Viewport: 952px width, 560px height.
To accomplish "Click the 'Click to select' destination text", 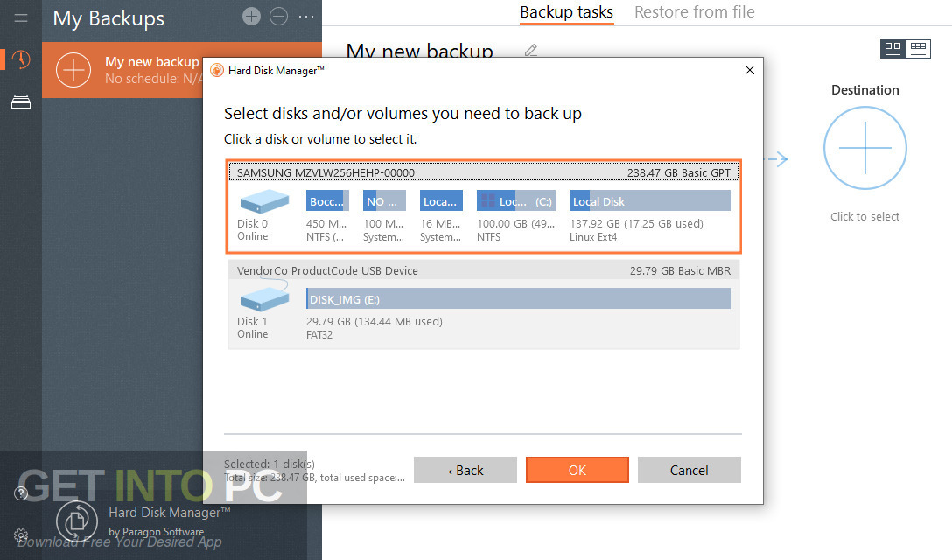I will [x=864, y=217].
